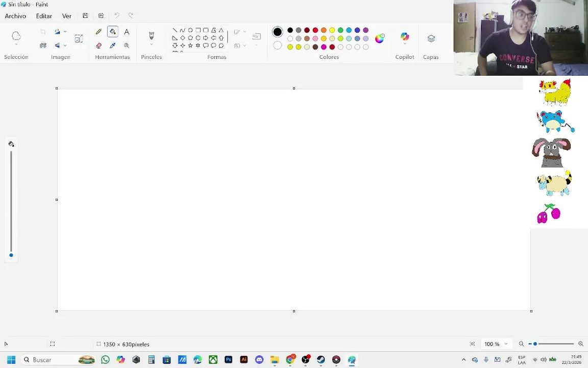
Task: Open the Copilot dropdown
Action: pyautogui.click(x=405, y=44)
